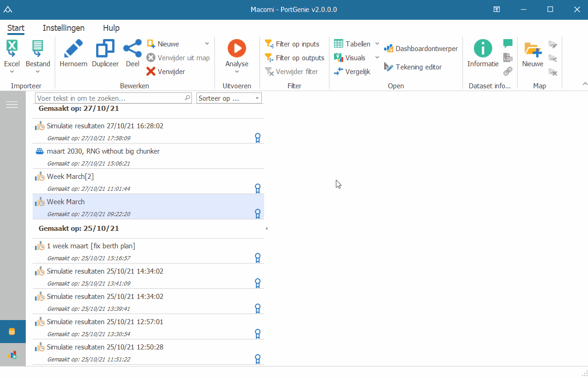This screenshot has height=378, width=588.
Task: Switch to the Instellingen tab
Action: pos(63,28)
